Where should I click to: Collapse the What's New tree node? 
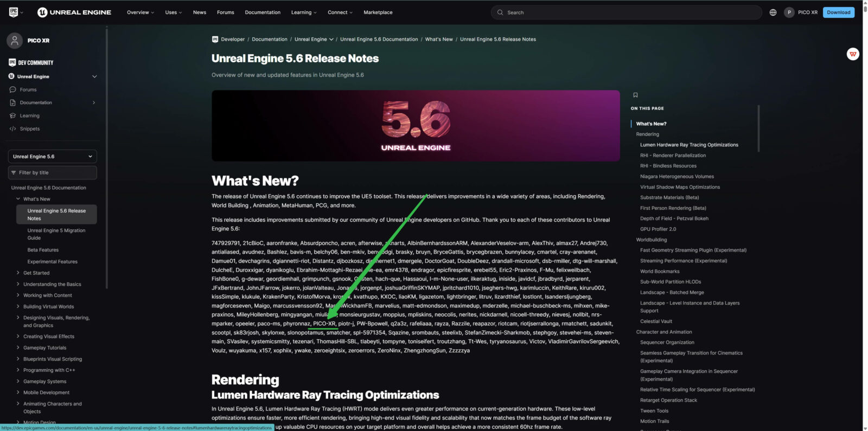[18, 199]
